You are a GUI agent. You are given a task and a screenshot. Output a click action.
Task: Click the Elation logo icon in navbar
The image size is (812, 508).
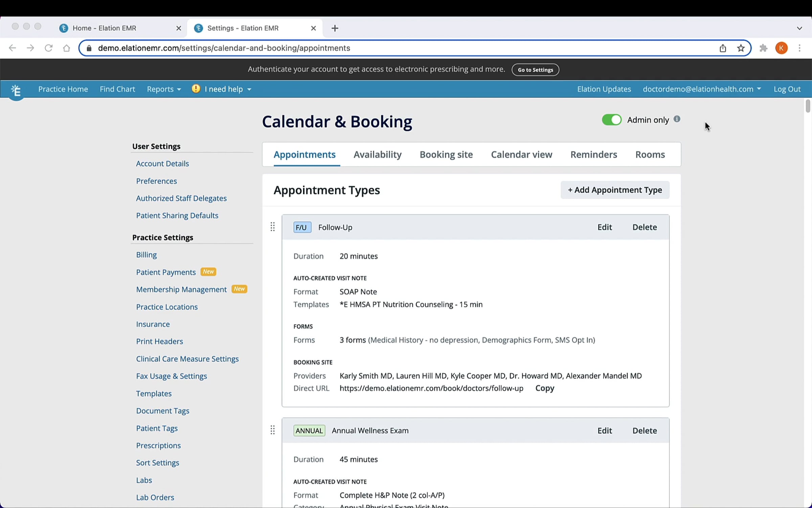point(16,90)
